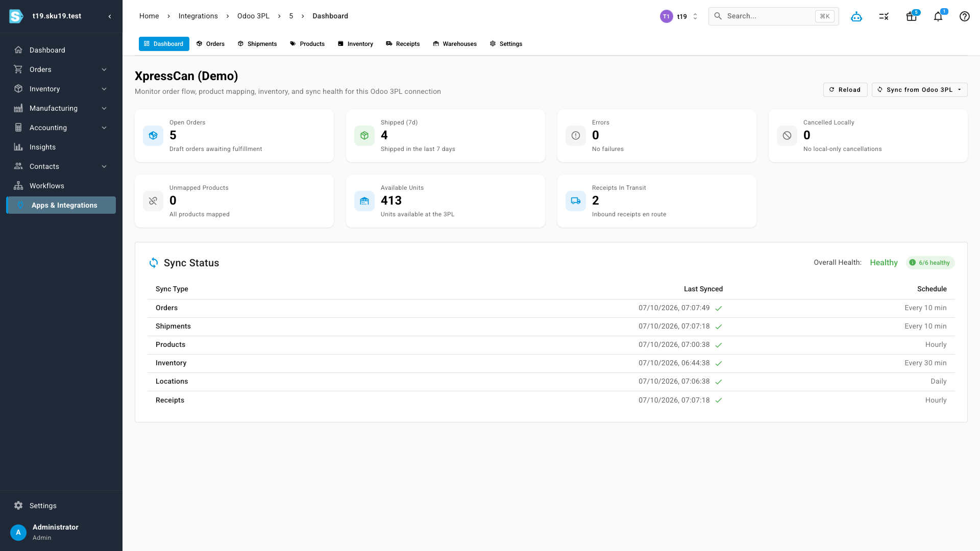Screen dimensions: 980x551
Task: Click the green check next to Orders sync
Action: point(719,308)
